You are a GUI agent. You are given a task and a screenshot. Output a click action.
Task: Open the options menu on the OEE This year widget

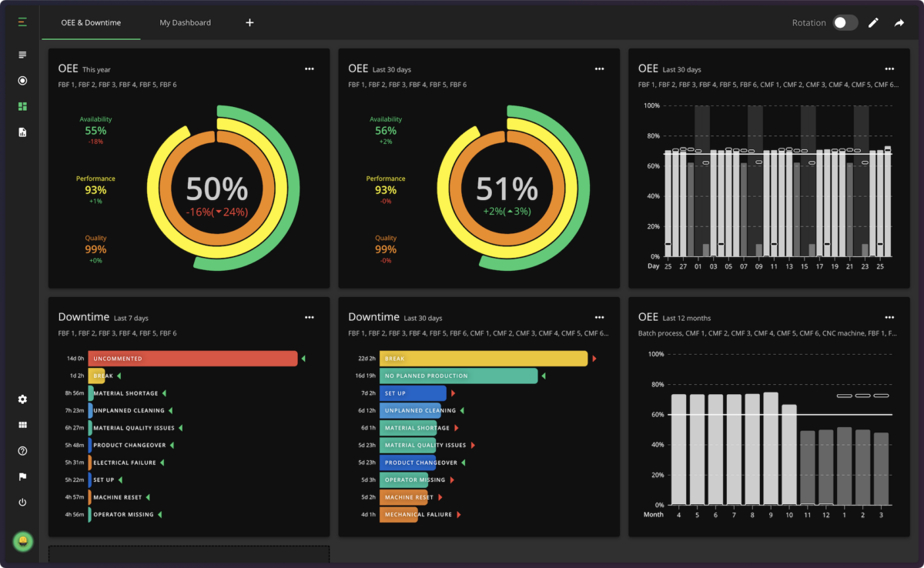309,68
